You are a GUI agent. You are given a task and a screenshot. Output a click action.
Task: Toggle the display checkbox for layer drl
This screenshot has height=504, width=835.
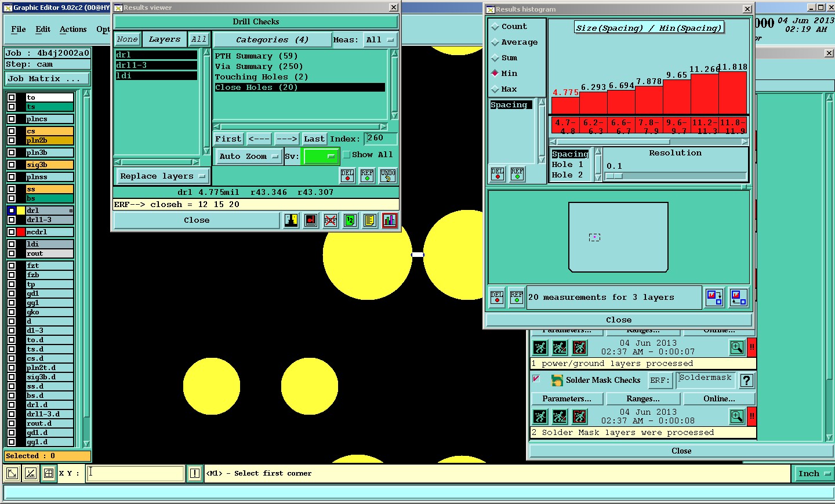tap(11, 211)
